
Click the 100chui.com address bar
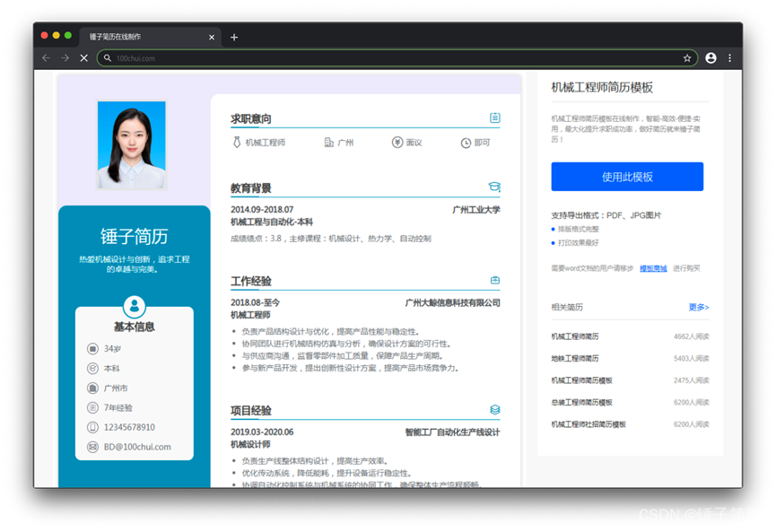[397, 58]
